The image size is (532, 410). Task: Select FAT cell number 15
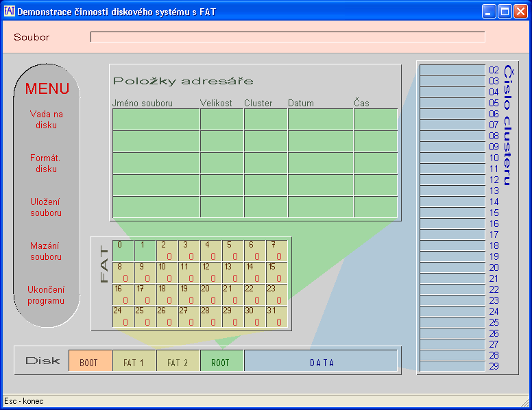(x=276, y=272)
